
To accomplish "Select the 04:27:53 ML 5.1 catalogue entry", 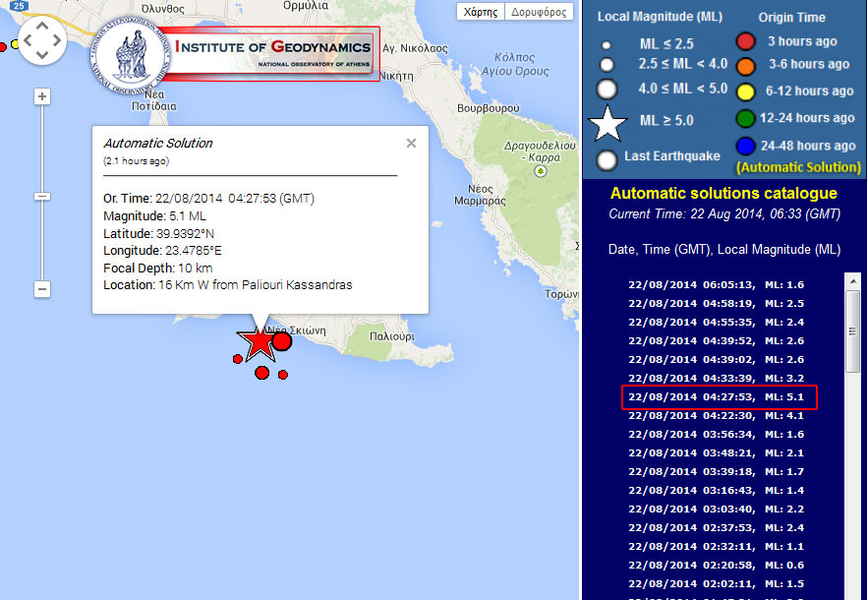I will click(719, 397).
